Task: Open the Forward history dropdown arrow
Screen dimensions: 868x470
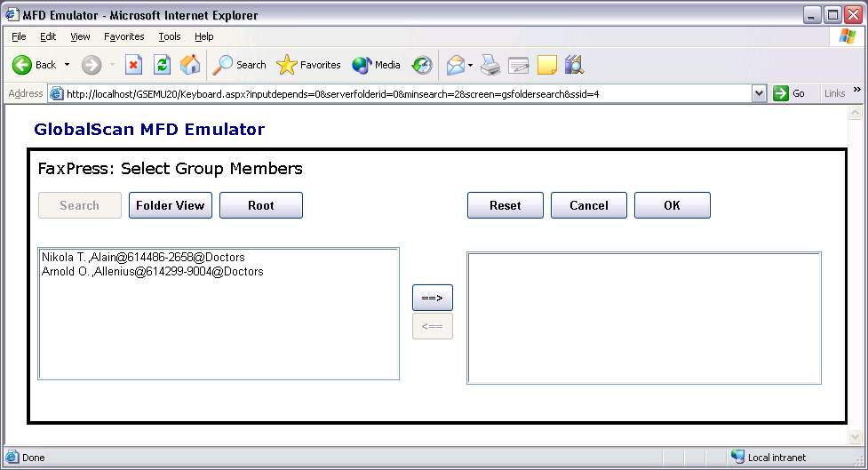Action: [112, 65]
